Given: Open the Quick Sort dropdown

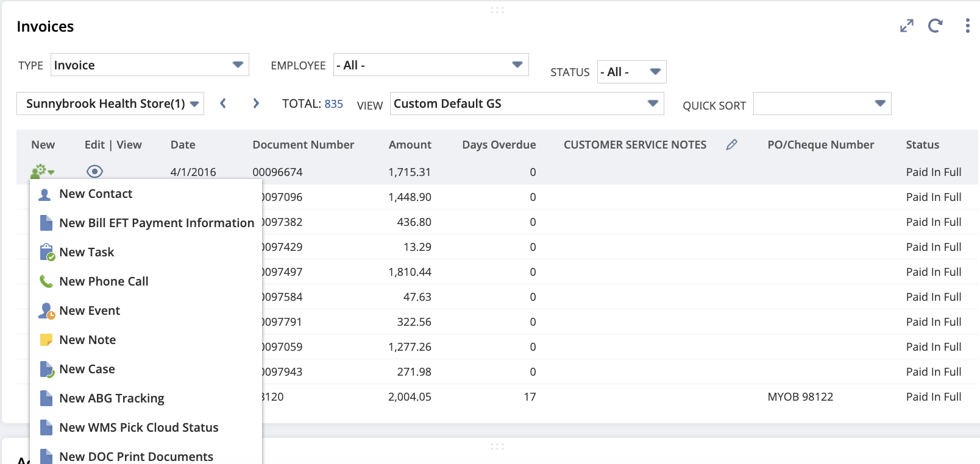Looking at the screenshot, I should click(x=822, y=104).
